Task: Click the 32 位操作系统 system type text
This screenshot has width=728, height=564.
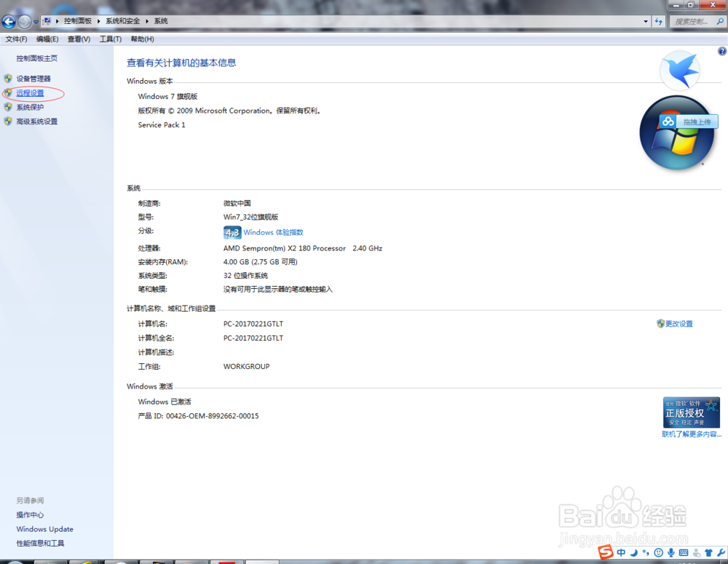Action: click(x=245, y=276)
